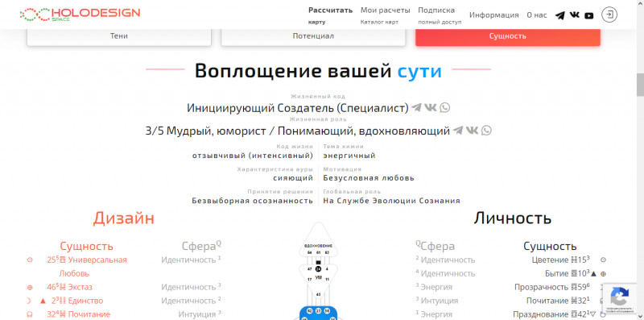Switch to the Тени tab
The width and height of the screenshot is (644, 320).
click(119, 36)
